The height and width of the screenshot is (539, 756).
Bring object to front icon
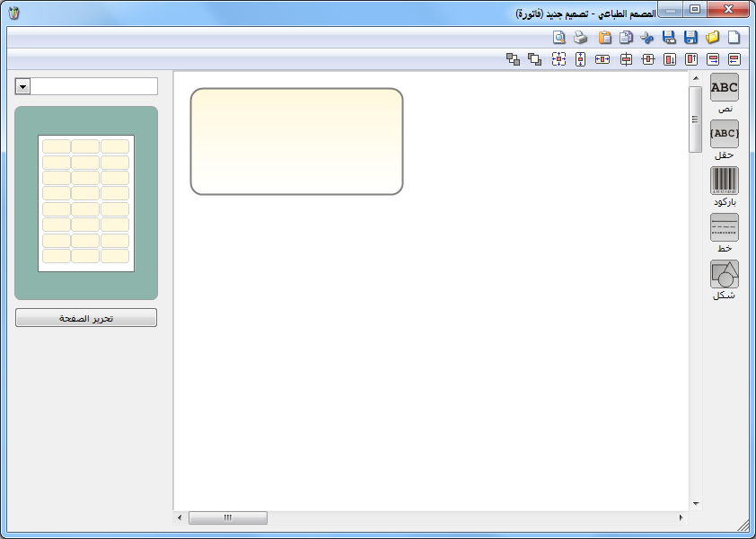click(x=534, y=59)
